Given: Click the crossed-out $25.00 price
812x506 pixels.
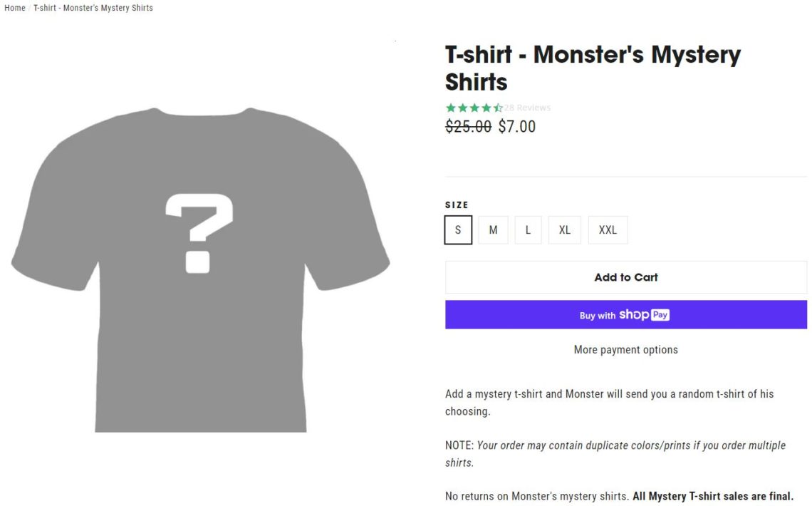Looking at the screenshot, I should coord(468,126).
